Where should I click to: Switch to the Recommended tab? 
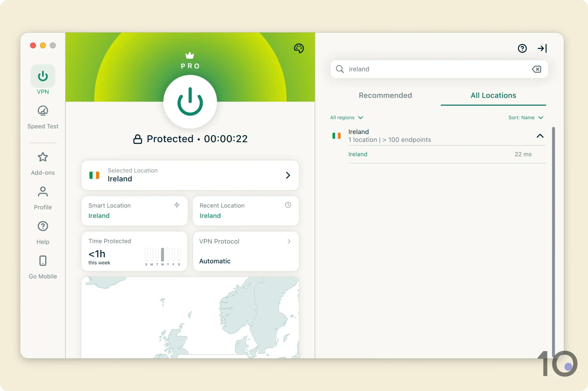pos(385,95)
